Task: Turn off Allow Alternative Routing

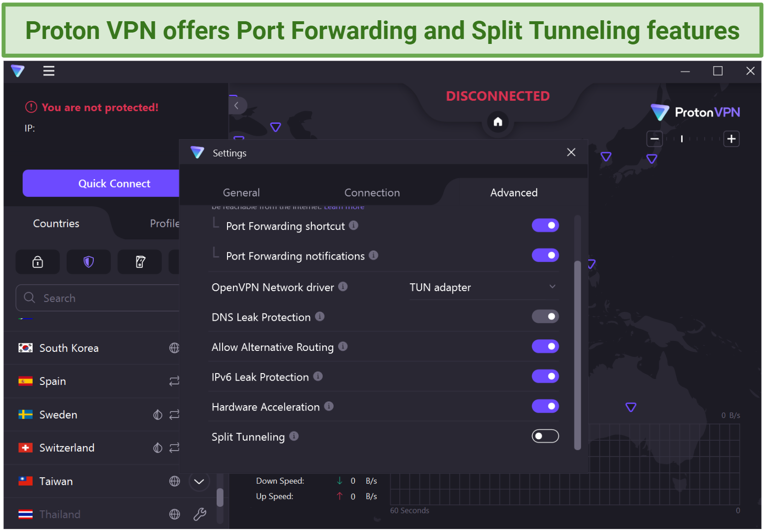Action: coord(545,346)
